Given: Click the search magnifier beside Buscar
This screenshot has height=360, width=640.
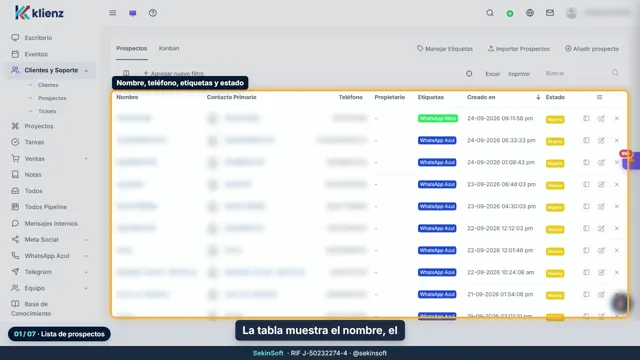Looking at the screenshot, I should pos(615,73).
